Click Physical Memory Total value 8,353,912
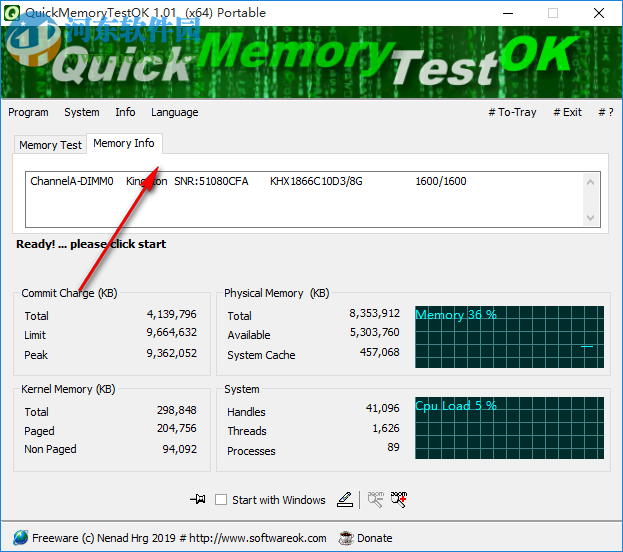The image size is (623, 552). [375, 313]
